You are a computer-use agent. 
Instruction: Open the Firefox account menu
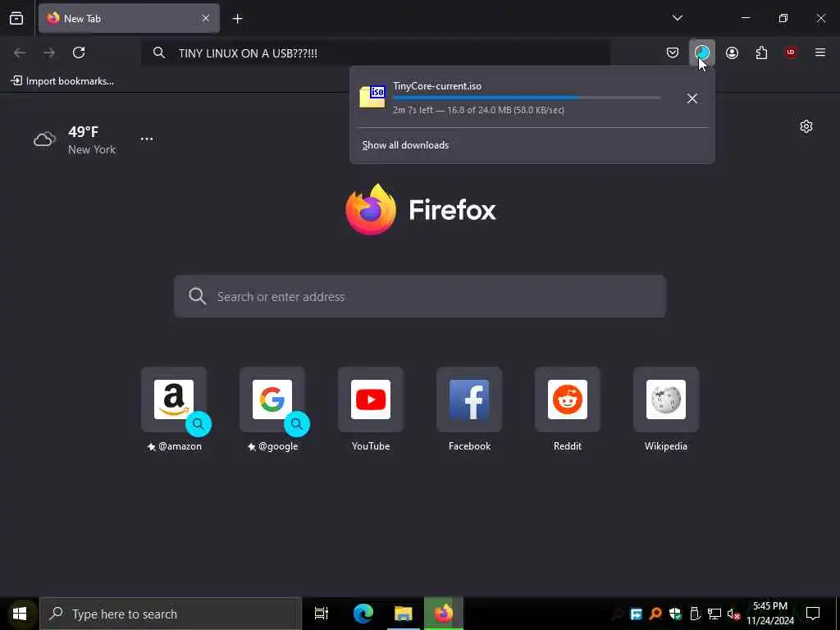coord(732,52)
